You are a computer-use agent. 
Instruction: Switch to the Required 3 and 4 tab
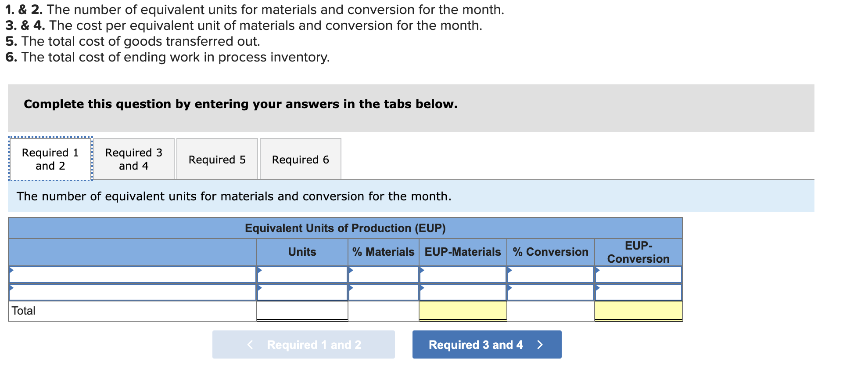click(134, 159)
